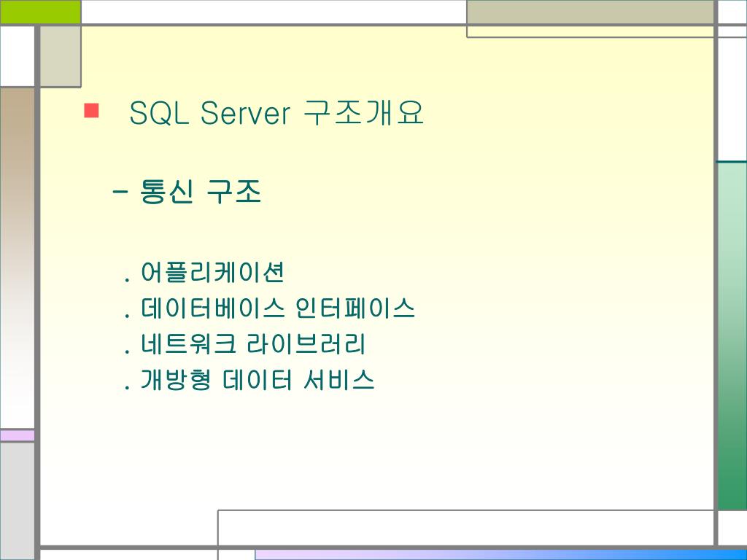Click the line '. 네트워크 라이브러리'
Screen dimensions: 747x560
[244, 344]
